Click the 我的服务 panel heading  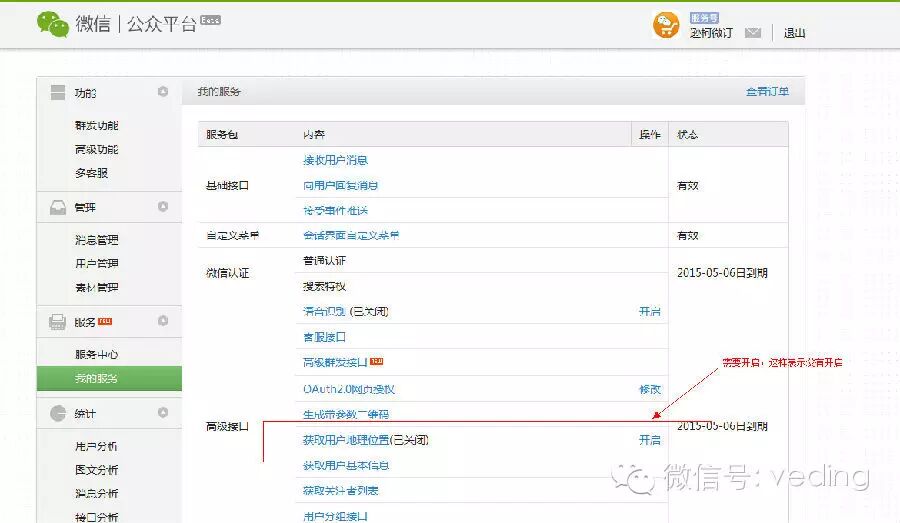click(219, 91)
